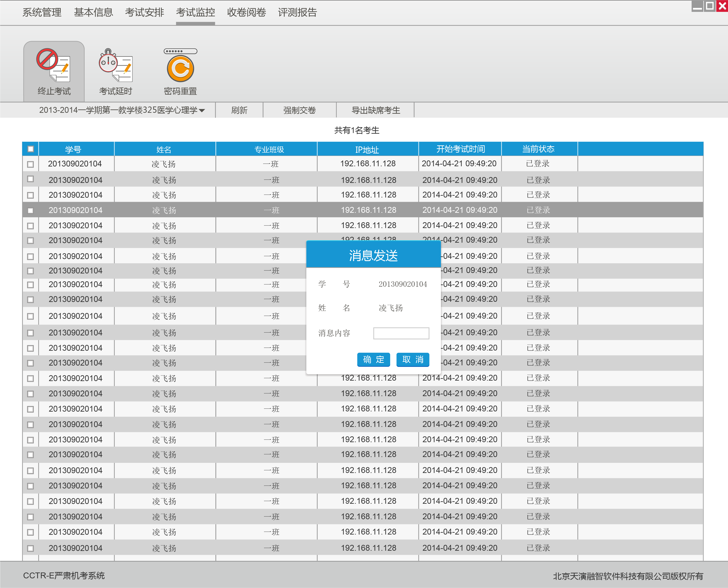Check the checkbox of the highlighted dark row
Screen dimensions: 728x588
31,210
